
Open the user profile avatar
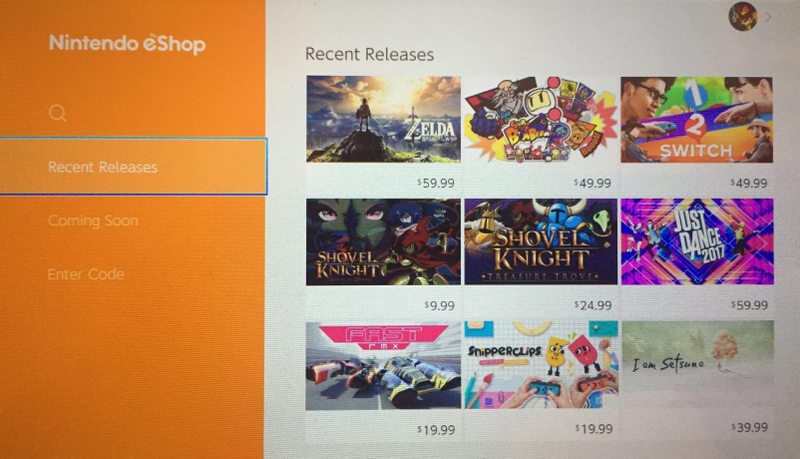click(x=742, y=16)
